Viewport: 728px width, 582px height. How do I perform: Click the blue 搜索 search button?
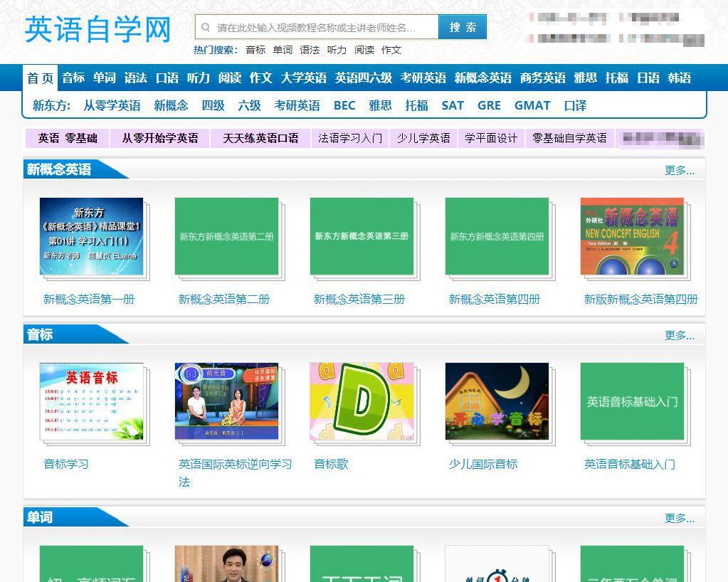click(x=463, y=27)
